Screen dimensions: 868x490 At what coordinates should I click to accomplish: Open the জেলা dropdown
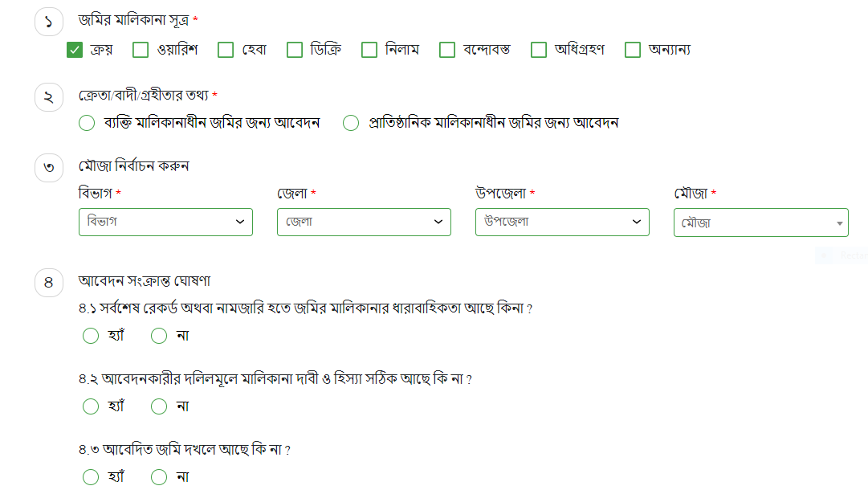click(x=364, y=222)
